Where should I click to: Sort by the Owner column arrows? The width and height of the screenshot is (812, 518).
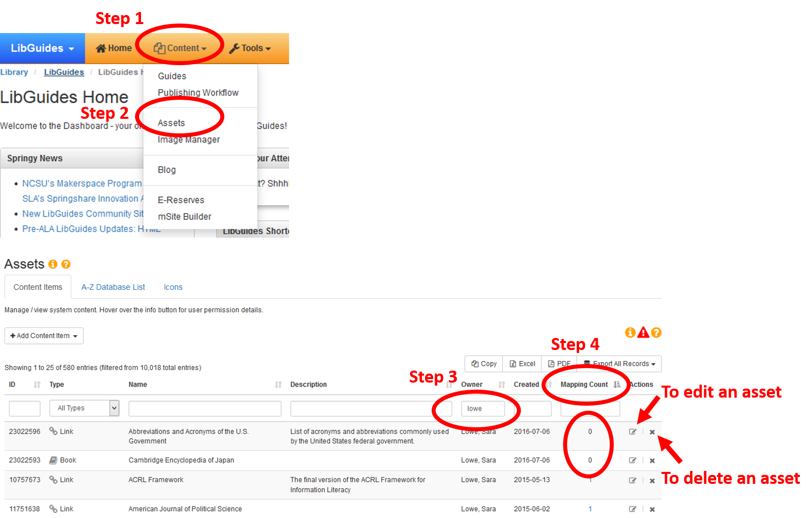502,385
